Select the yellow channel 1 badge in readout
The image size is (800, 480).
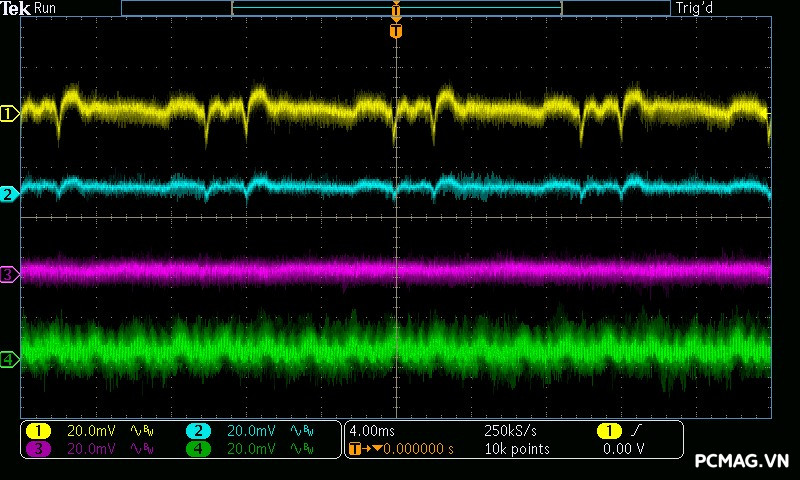coord(38,430)
